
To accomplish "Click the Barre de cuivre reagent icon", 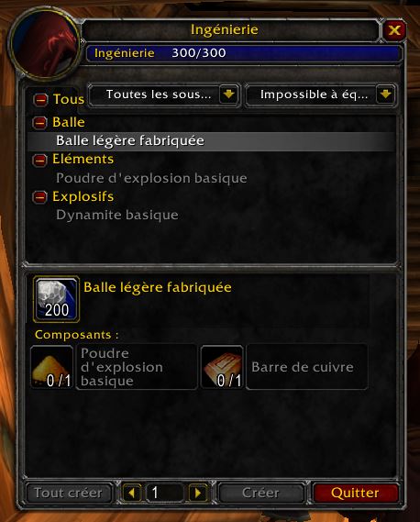I will point(222,367).
